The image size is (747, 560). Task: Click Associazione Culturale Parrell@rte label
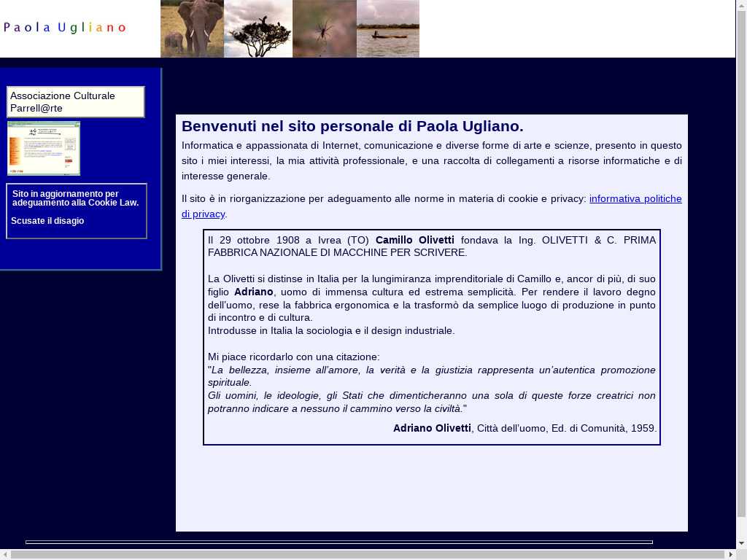[x=75, y=102]
